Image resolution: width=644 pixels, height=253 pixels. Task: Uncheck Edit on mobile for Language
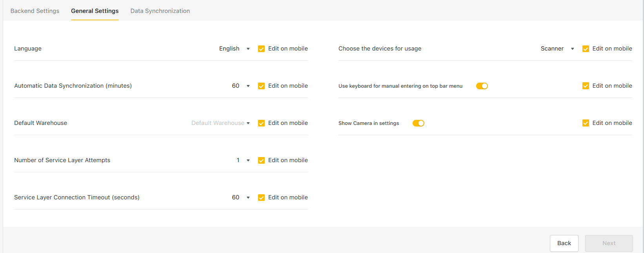tap(261, 49)
